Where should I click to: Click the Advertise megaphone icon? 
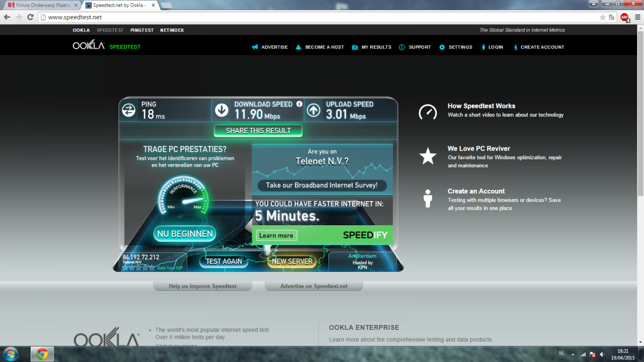[255, 47]
